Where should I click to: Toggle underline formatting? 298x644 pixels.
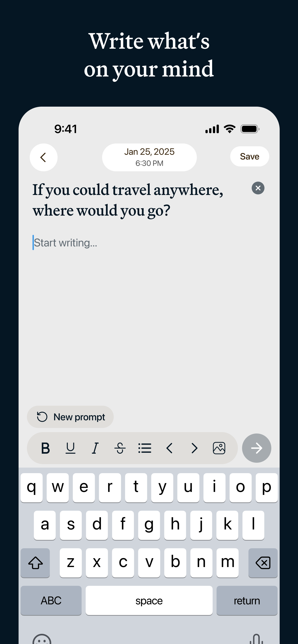click(70, 448)
